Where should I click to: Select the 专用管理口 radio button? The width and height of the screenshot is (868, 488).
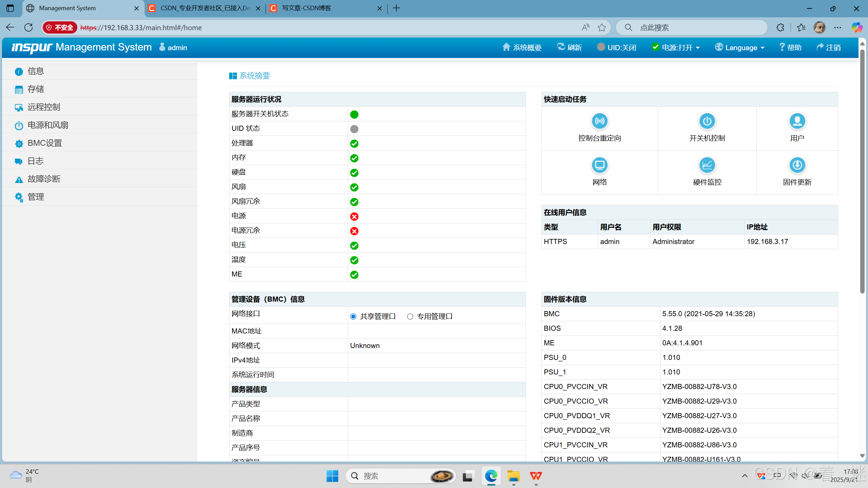(410, 317)
